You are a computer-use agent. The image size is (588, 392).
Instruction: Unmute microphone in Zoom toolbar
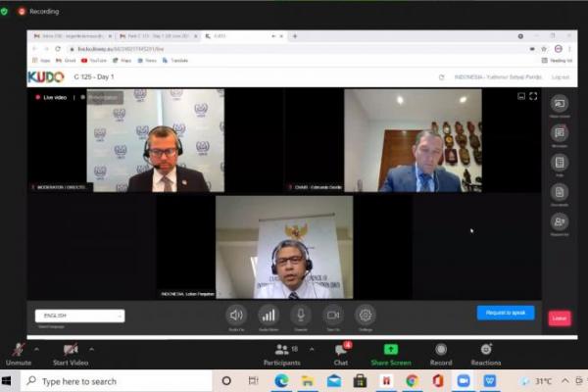19,354
